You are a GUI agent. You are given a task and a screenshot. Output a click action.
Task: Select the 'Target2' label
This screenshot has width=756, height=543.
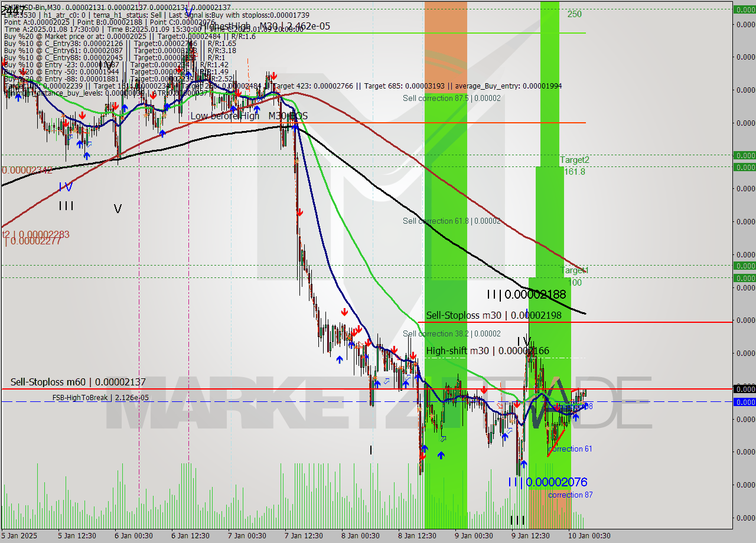(575, 160)
